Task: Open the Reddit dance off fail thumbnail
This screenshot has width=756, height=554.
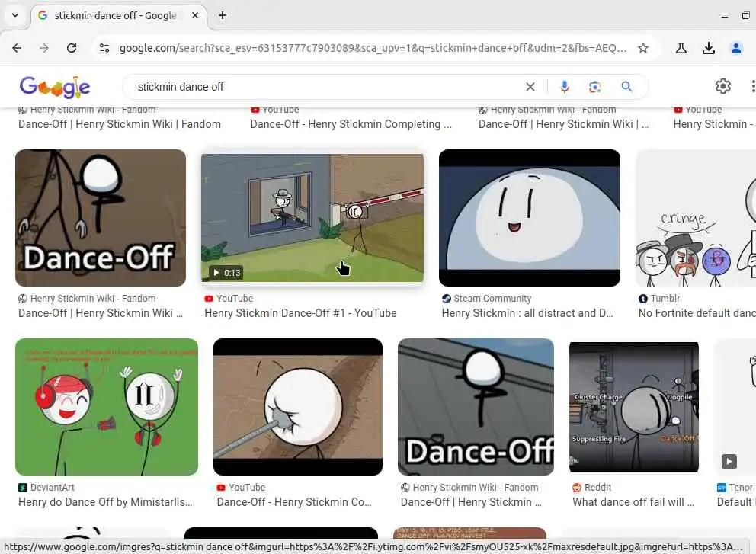Action: [633, 407]
